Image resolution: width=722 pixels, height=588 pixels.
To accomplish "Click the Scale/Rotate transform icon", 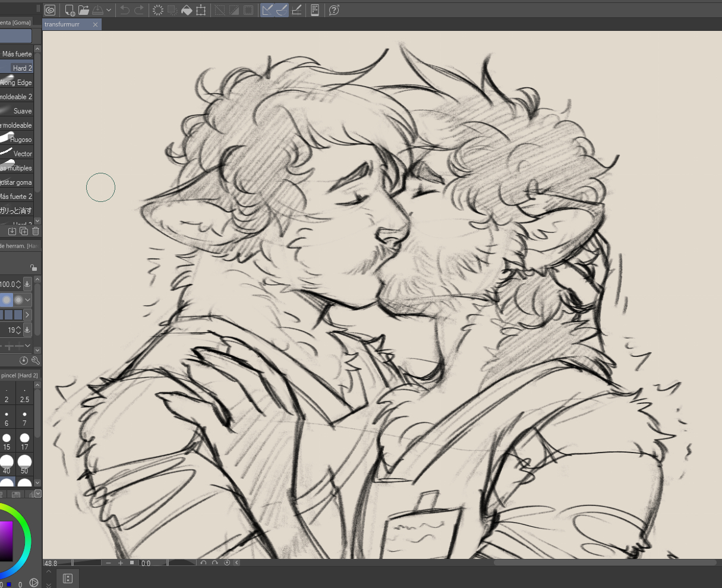I will [x=201, y=10].
